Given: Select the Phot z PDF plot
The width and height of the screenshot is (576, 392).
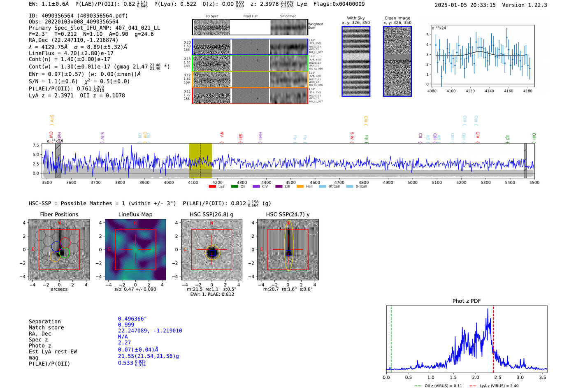Looking at the screenshot, I should click(x=467, y=339).
